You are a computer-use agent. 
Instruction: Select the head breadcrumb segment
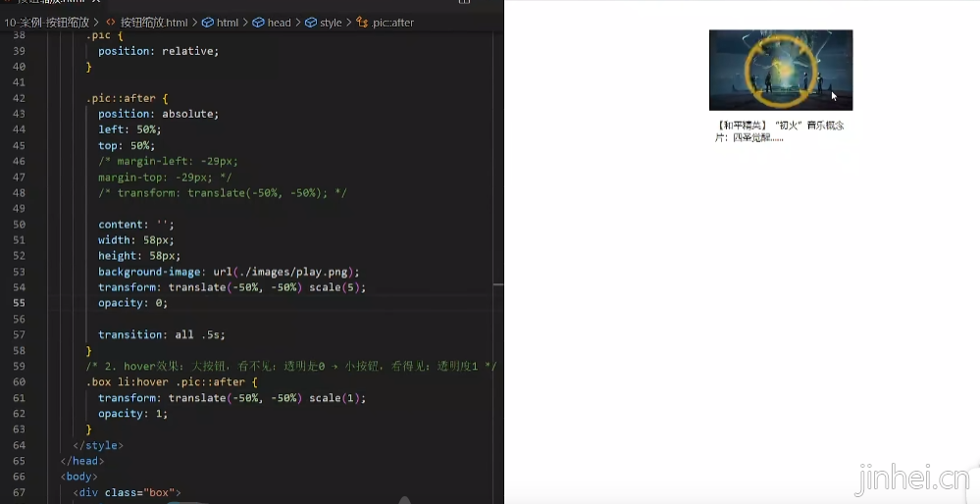[x=279, y=23]
